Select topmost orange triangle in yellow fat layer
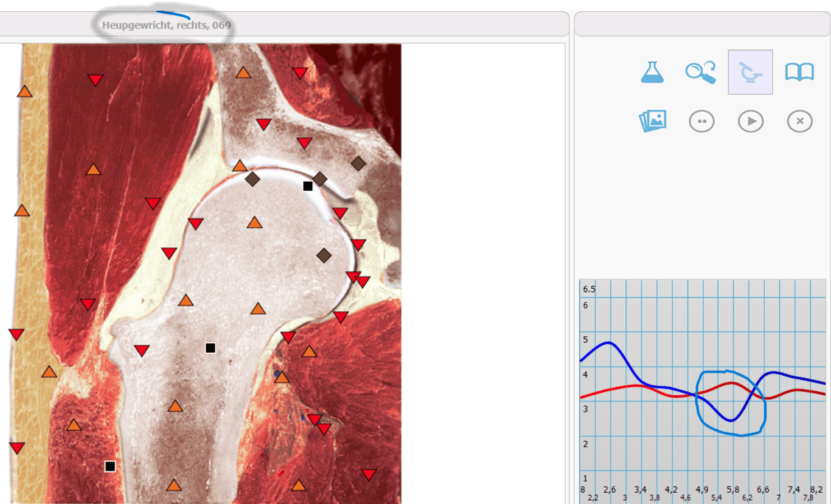The width and height of the screenshot is (831, 504). pos(25,91)
